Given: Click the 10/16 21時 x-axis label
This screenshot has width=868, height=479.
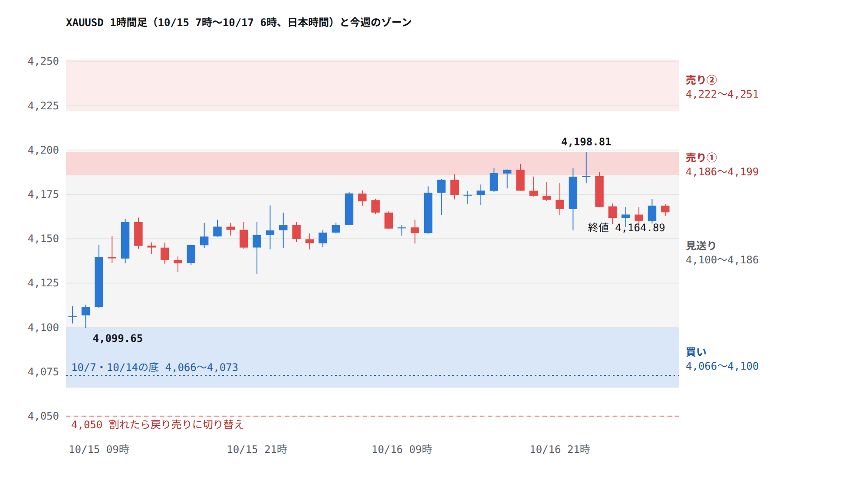Looking at the screenshot, I should coord(560,449).
